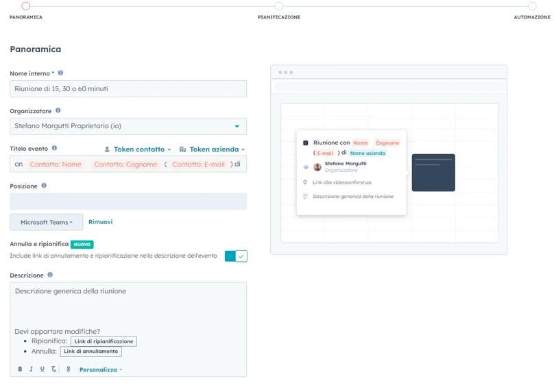
Task: Apply italic formatting in description toolbar
Action: click(x=31, y=369)
